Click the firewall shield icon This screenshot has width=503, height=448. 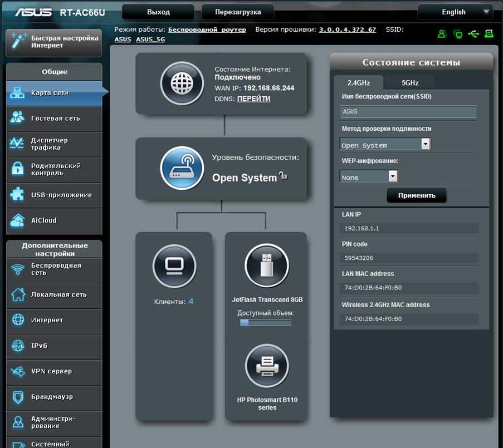[18, 397]
